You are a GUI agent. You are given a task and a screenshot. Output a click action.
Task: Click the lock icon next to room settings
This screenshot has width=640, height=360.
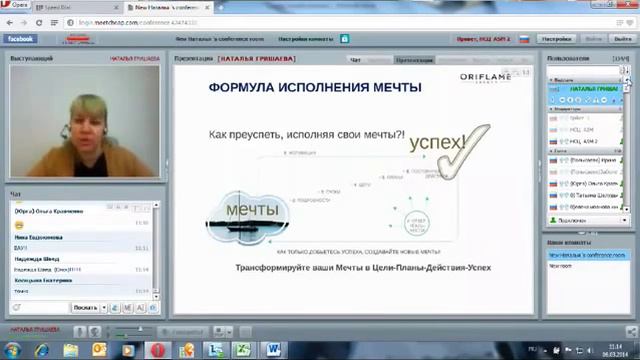coord(344,39)
